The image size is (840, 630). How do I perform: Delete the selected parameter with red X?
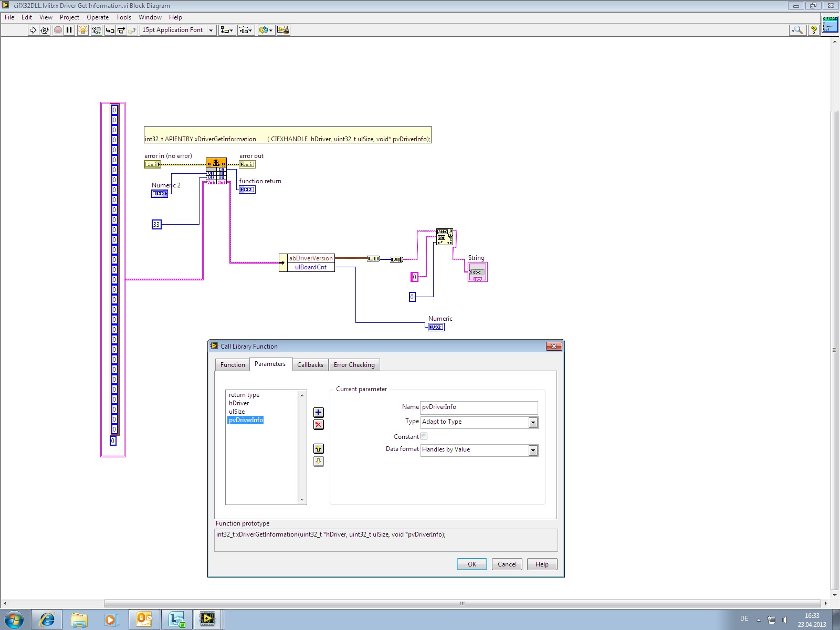click(x=318, y=425)
